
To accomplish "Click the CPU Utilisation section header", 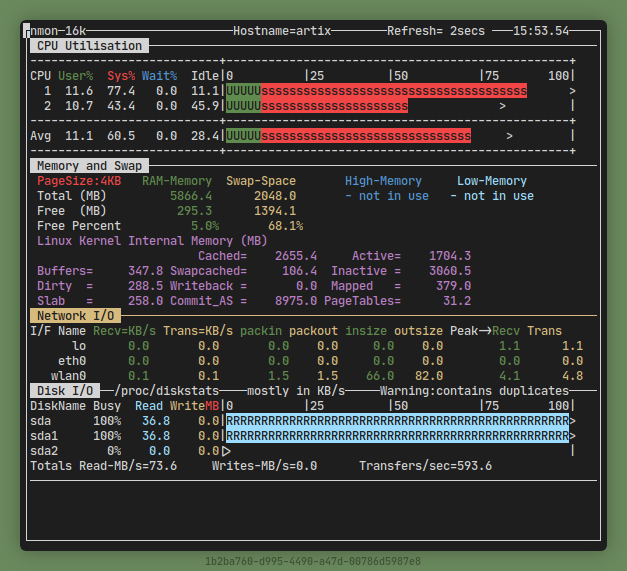I will click(x=89, y=46).
